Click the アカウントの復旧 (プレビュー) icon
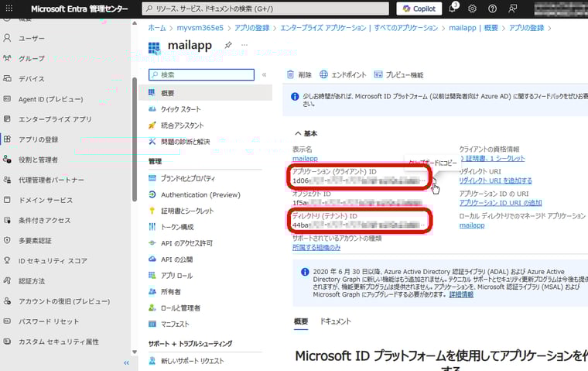The image size is (588, 371). coord(7,301)
